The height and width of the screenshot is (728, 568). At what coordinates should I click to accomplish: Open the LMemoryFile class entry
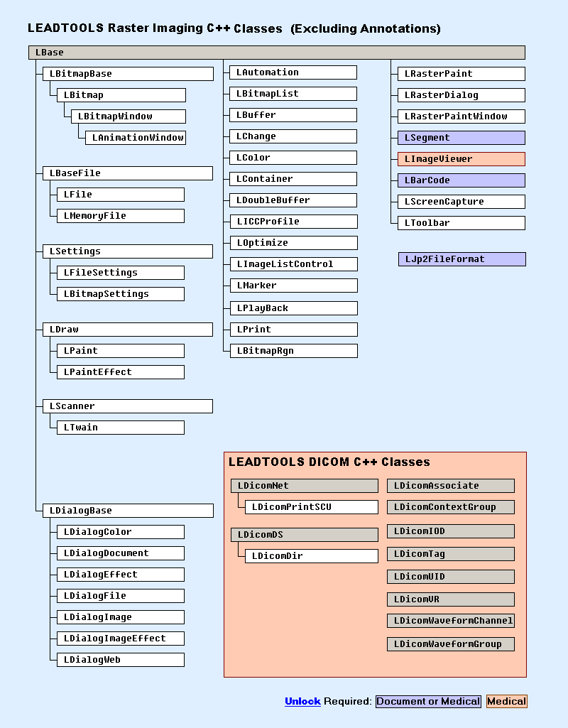click(121, 216)
